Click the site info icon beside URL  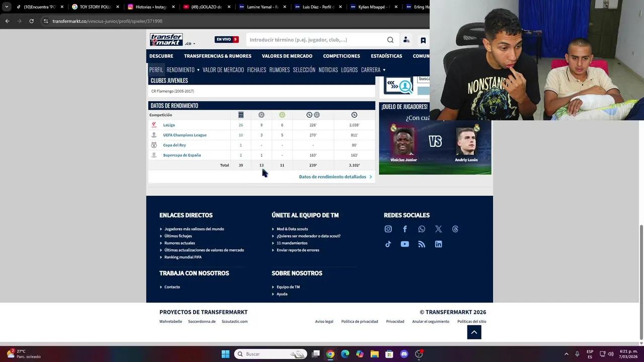click(x=46, y=21)
